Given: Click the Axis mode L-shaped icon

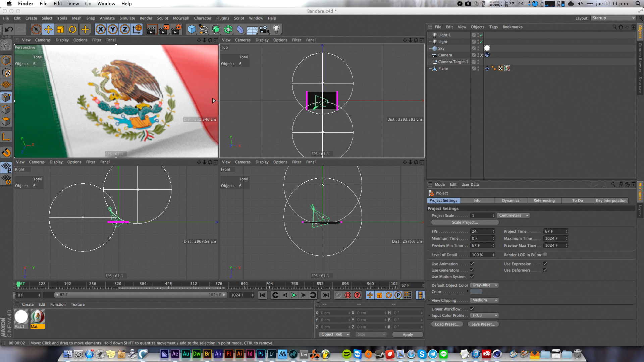Looking at the screenshot, I should [x=6, y=137].
